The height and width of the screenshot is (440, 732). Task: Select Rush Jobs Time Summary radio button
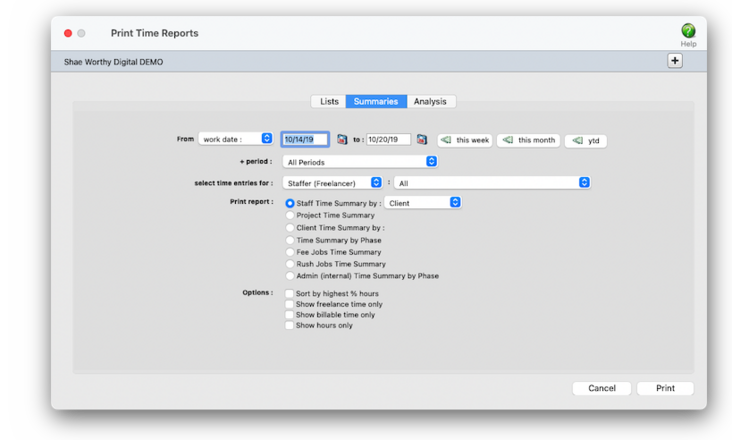(290, 264)
